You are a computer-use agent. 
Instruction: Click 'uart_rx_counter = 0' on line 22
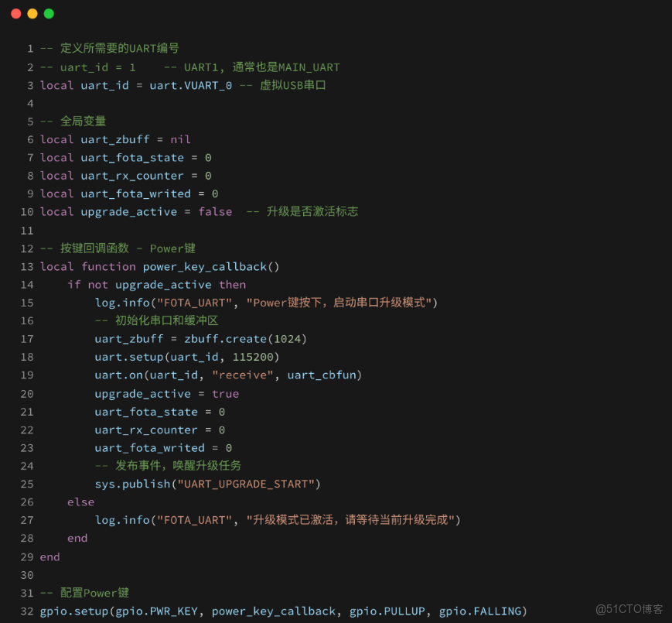(160, 430)
